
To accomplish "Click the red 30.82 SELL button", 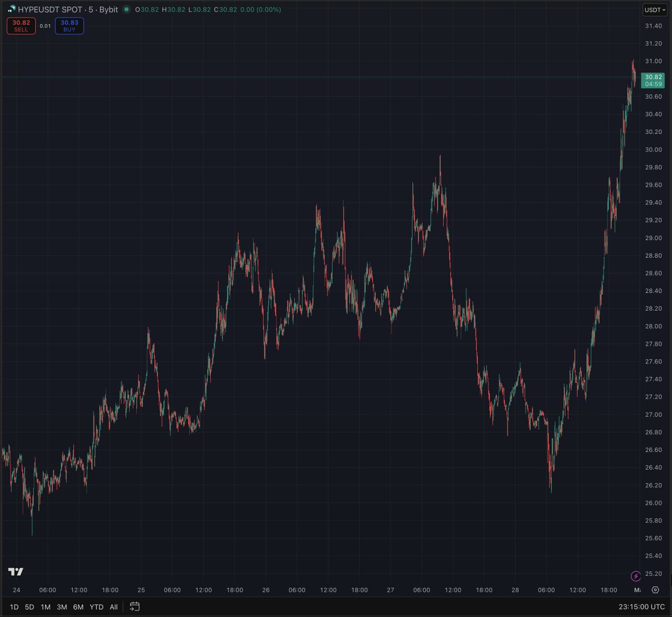I will click(21, 26).
